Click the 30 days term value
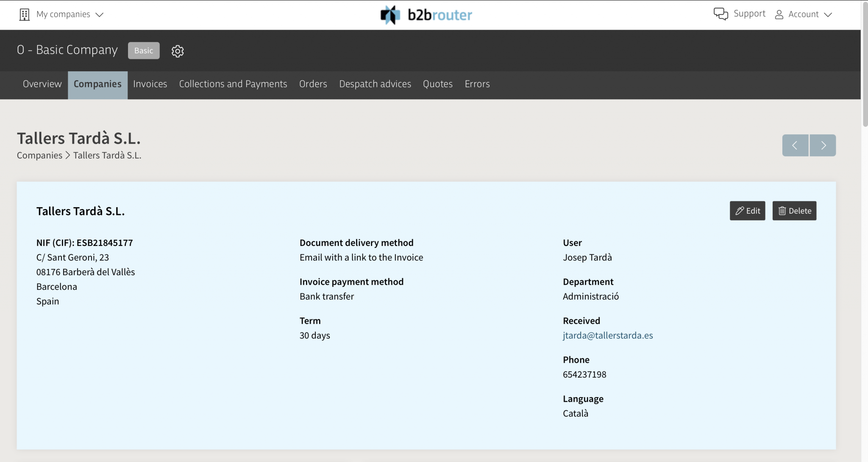 pyautogui.click(x=315, y=336)
